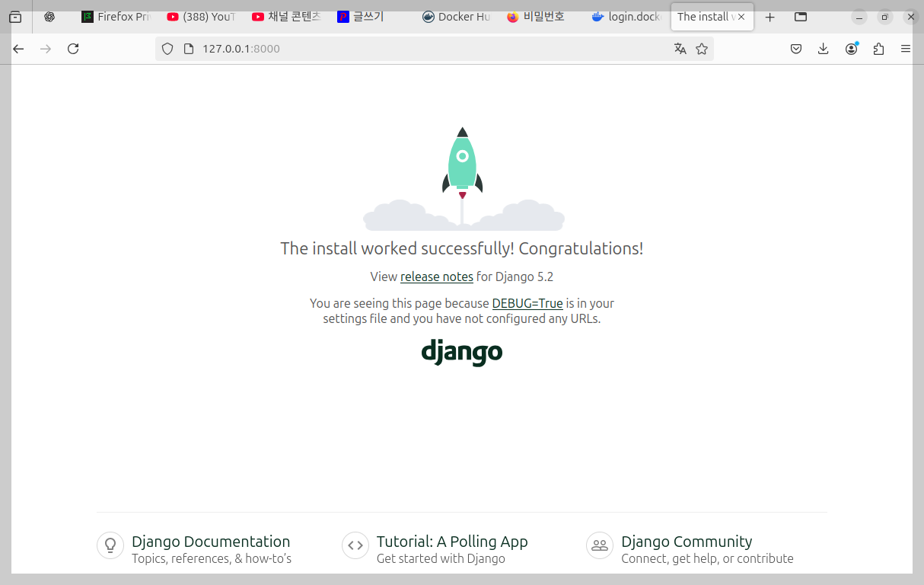
Task: Open the Django Community link
Action: pyautogui.click(x=687, y=542)
